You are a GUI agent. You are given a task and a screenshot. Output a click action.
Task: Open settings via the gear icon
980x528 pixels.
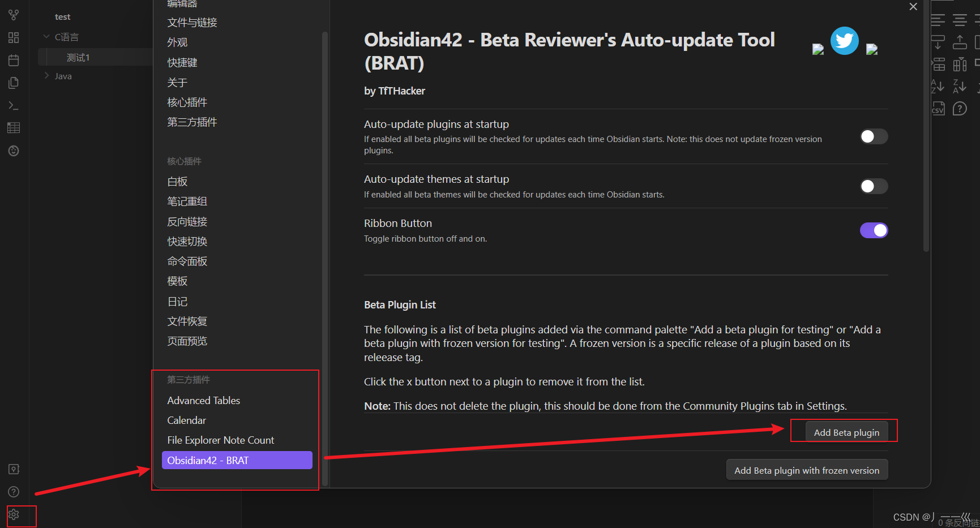(x=14, y=514)
